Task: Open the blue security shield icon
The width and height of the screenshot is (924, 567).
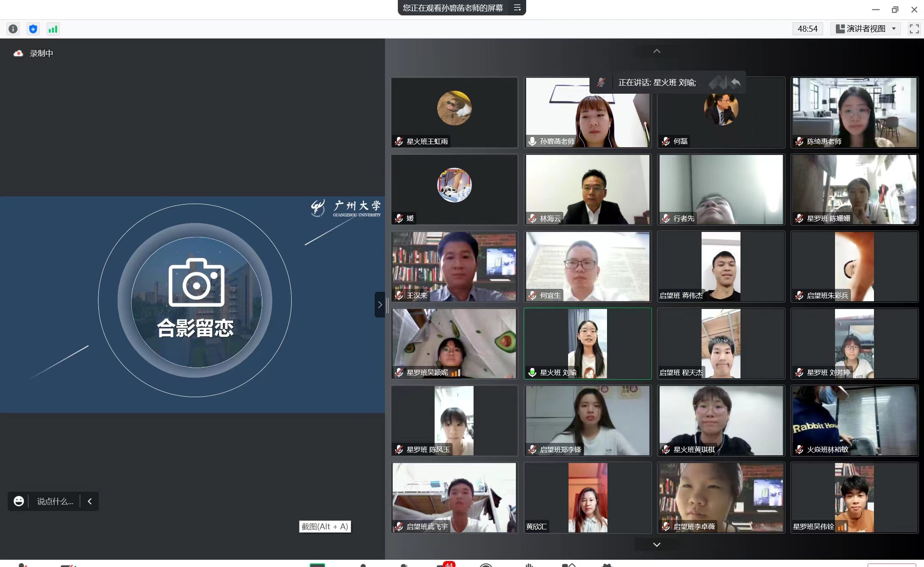Action: pyautogui.click(x=33, y=29)
